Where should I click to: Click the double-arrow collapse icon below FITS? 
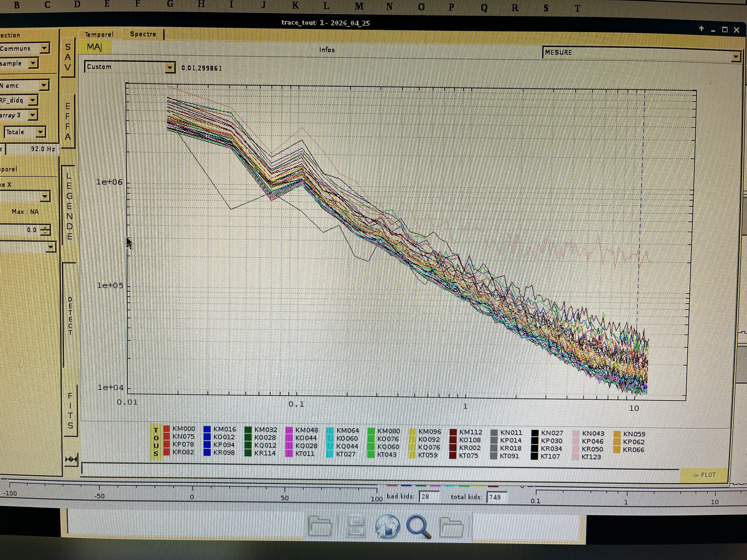tap(71, 459)
